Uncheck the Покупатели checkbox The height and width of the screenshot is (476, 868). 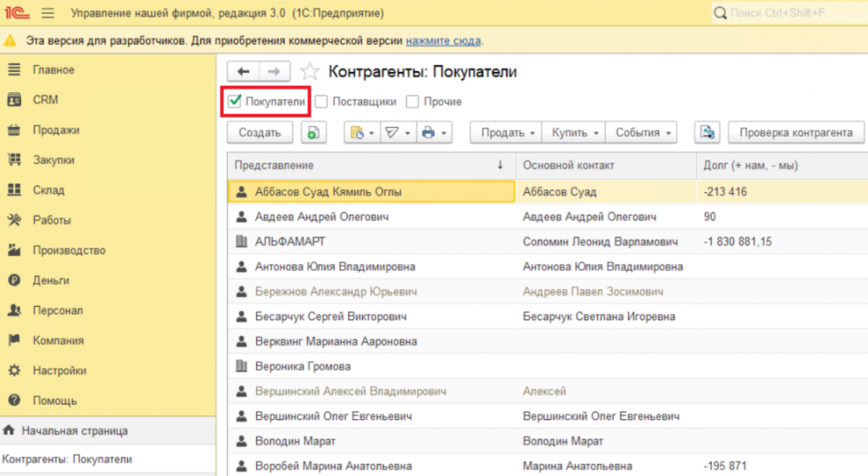coord(235,101)
